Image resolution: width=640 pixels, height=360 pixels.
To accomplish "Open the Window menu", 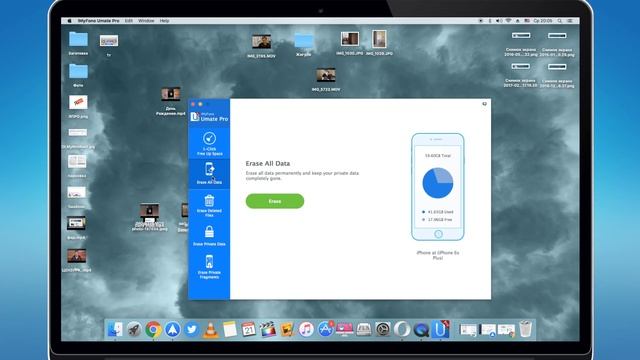I will coord(146,21).
